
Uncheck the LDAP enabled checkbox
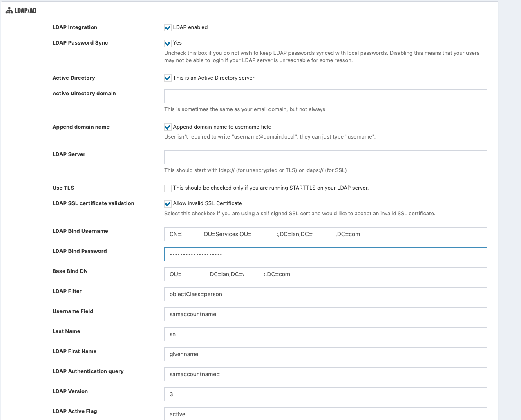coord(168,27)
